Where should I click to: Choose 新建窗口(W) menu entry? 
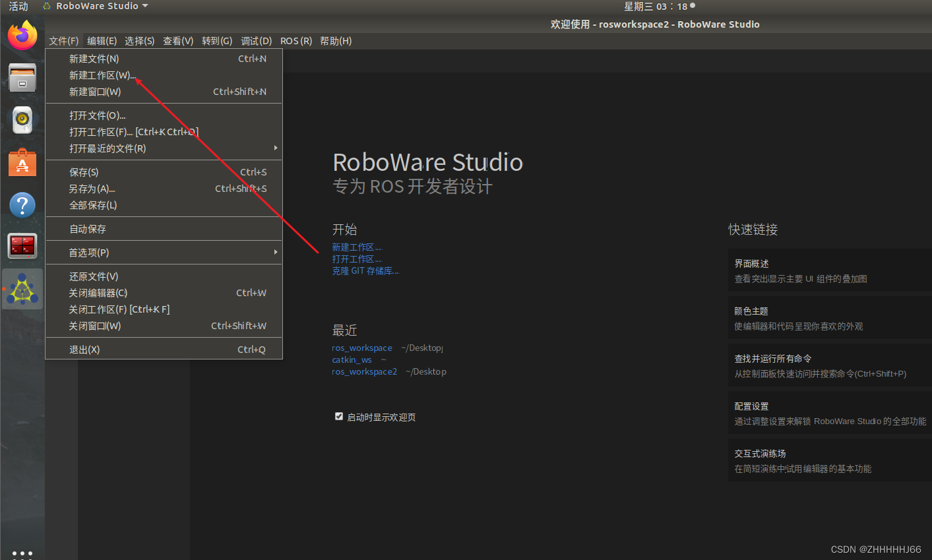click(x=164, y=92)
